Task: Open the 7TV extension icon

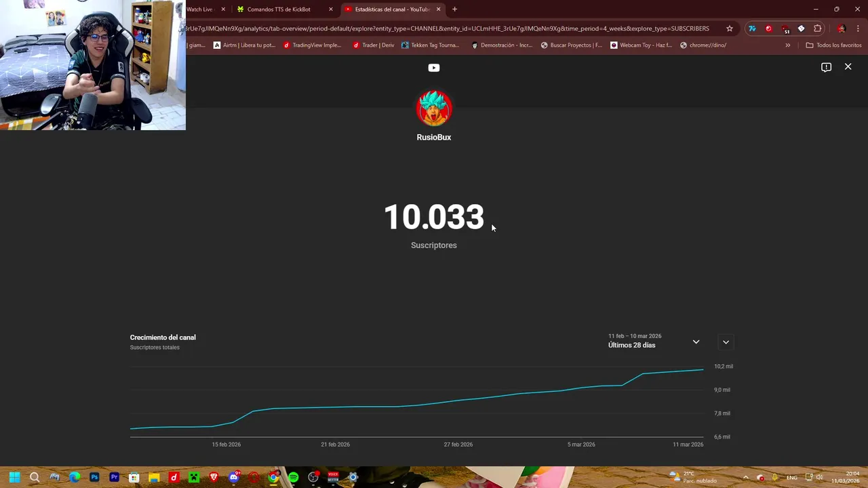Action: click(752, 28)
